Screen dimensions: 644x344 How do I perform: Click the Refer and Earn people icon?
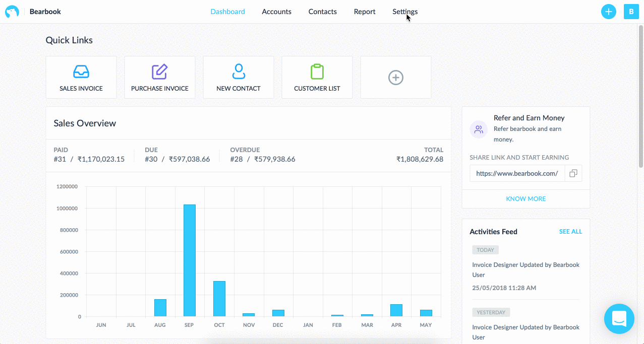tap(479, 129)
